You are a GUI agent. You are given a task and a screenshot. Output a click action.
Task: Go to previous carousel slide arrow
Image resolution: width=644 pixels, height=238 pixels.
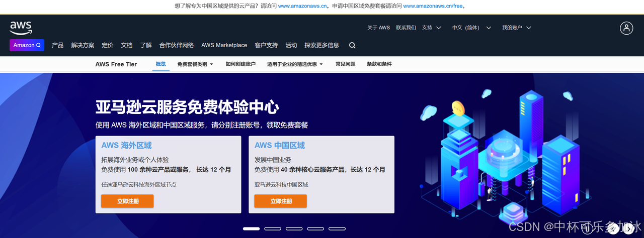coord(613,228)
